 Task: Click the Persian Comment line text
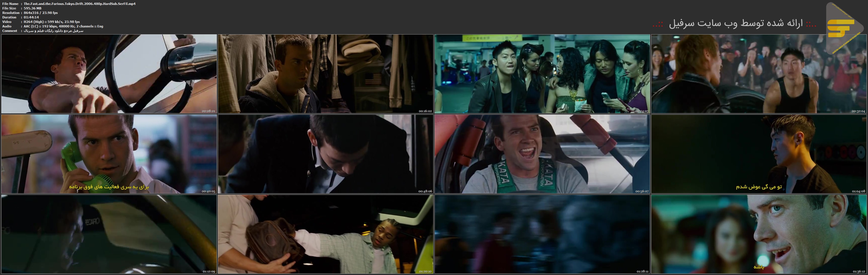click(x=53, y=31)
